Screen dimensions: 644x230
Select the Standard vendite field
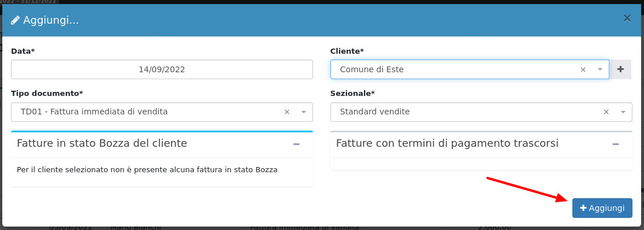pyautogui.click(x=481, y=112)
